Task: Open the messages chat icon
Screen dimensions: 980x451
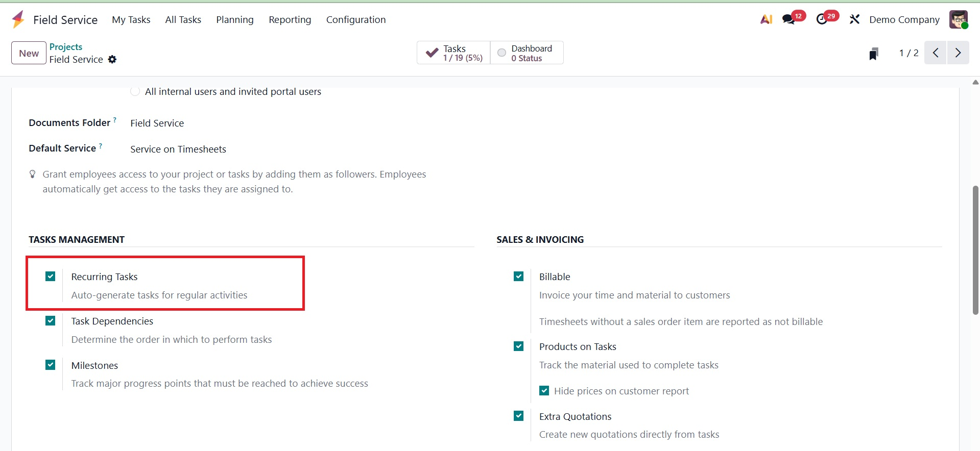Action: click(x=788, y=19)
